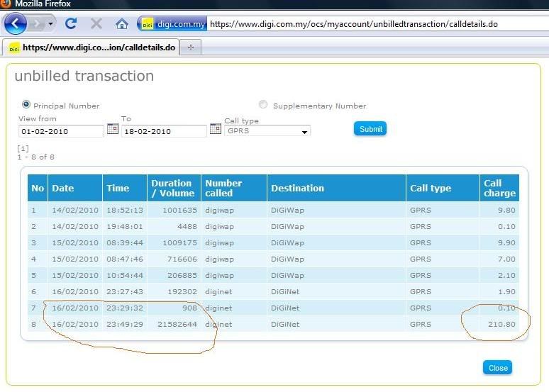Click the View from date field
The image size is (549, 392).
point(61,131)
